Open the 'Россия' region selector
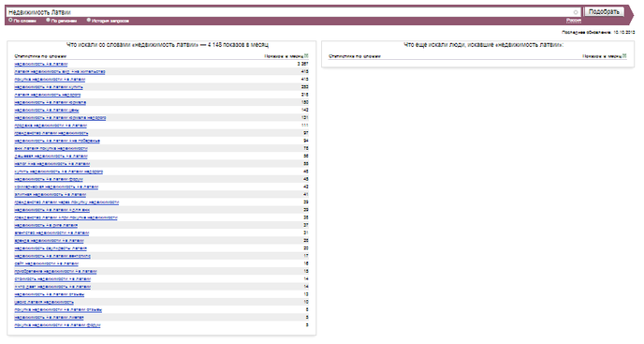644x344 pixels. point(574,21)
